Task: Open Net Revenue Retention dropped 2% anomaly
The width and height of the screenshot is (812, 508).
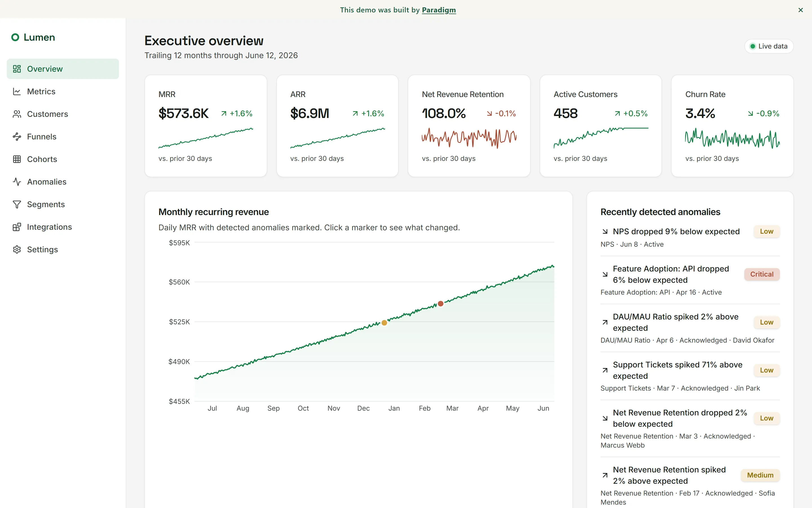Action: pos(690,428)
